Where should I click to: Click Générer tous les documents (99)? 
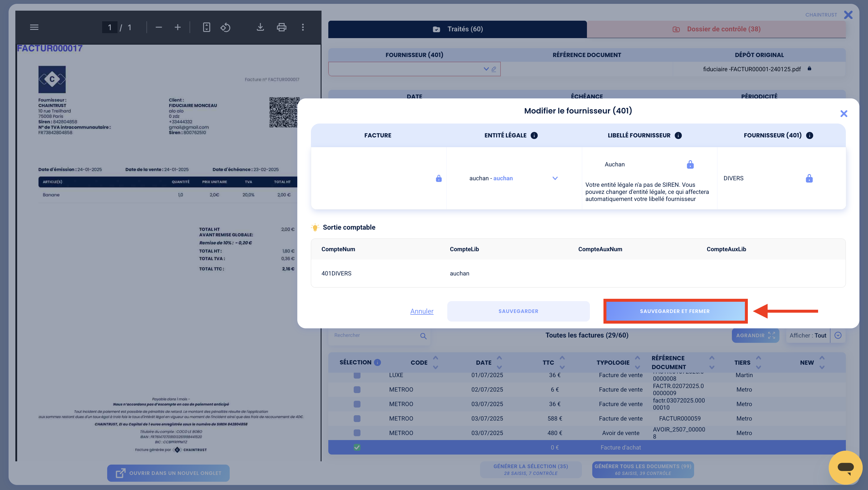click(x=642, y=469)
